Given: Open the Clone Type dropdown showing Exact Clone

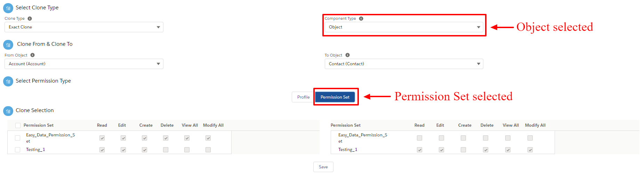Looking at the screenshot, I should point(84,27).
